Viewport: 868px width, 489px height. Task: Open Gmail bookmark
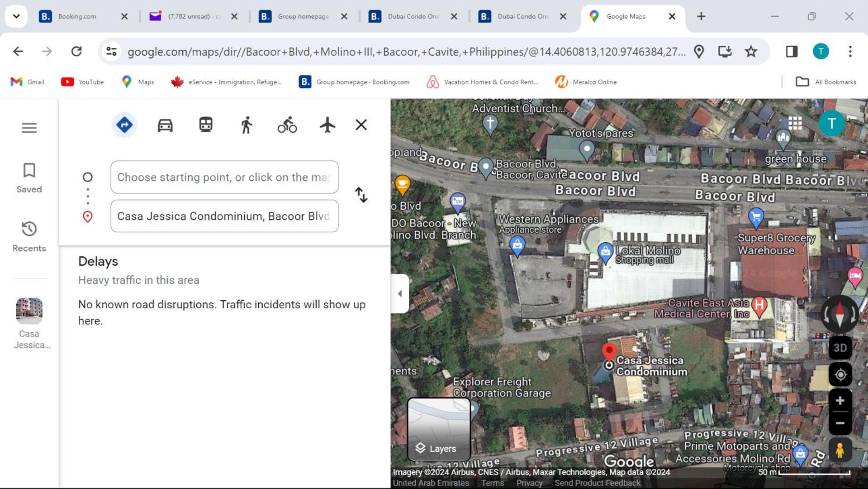click(x=28, y=82)
